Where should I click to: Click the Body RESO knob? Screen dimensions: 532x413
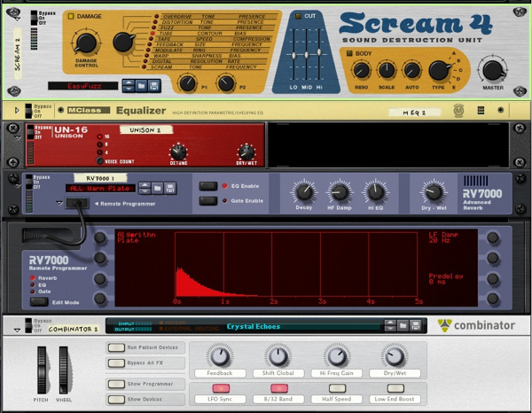pyautogui.click(x=361, y=71)
